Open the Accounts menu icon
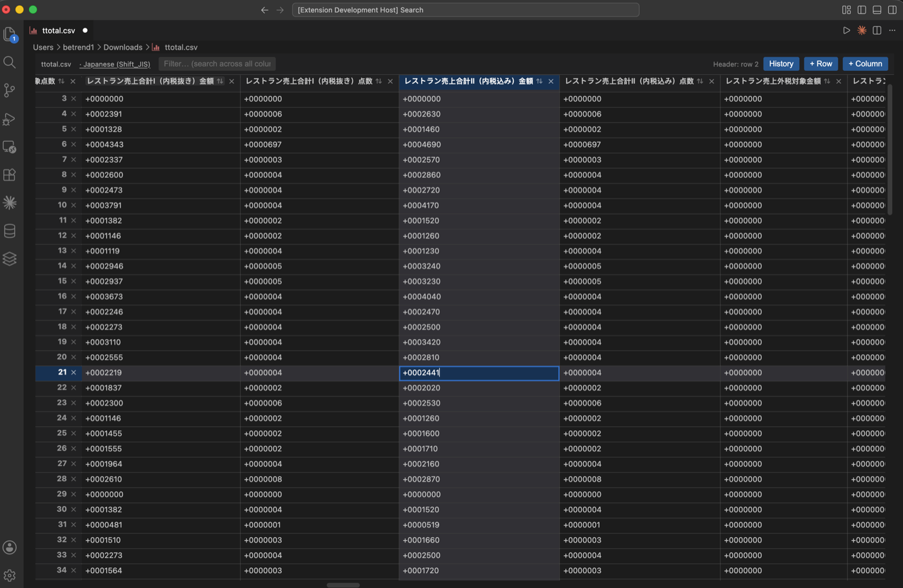Image resolution: width=903 pixels, height=588 pixels. pos(10,547)
